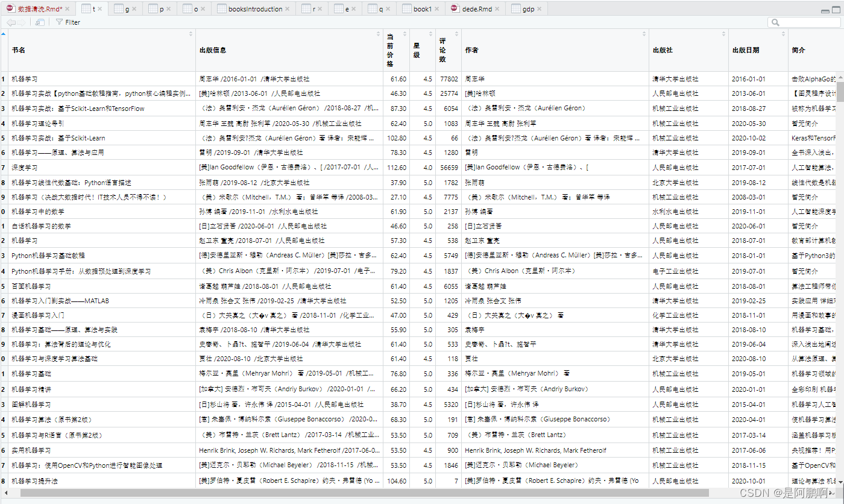Viewport: 844px width, 504px height.
Task: Close the booksIntroduction tab
Action: click(x=288, y=9)
